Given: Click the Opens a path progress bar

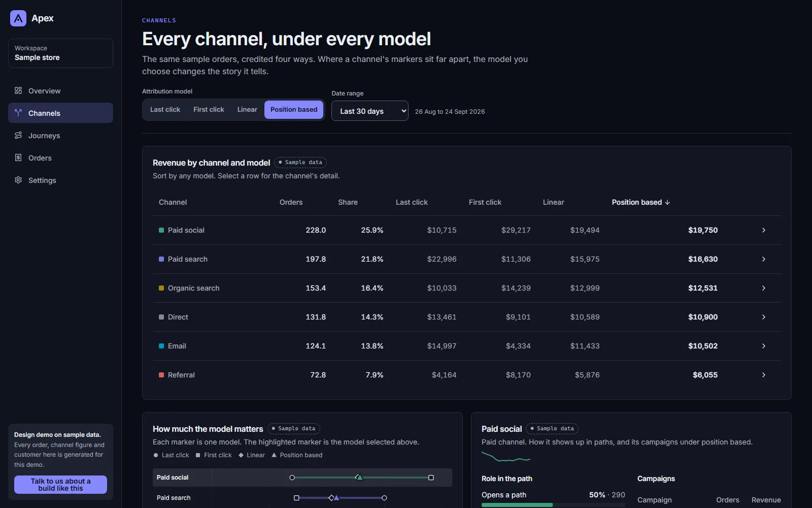Looking at the screenshot, I should pos(553,505).
